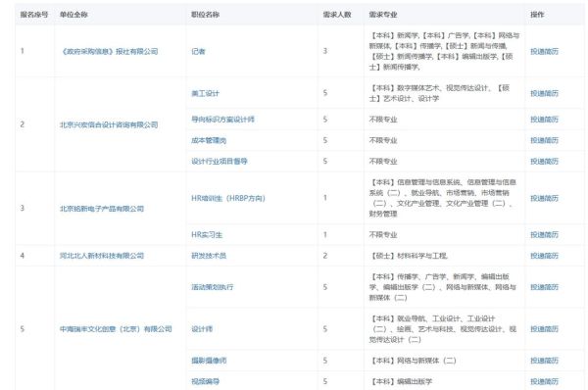Click 投递简历 in the 设计师 row

(544, 329)
